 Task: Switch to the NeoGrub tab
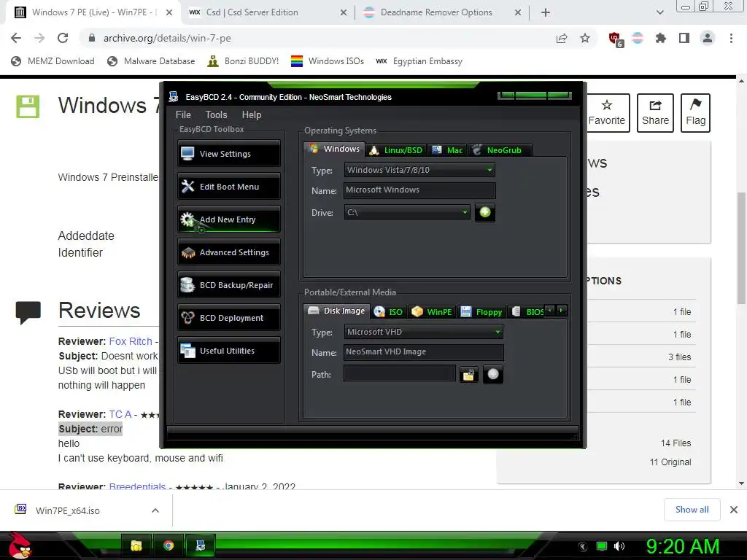pos(500,150)
